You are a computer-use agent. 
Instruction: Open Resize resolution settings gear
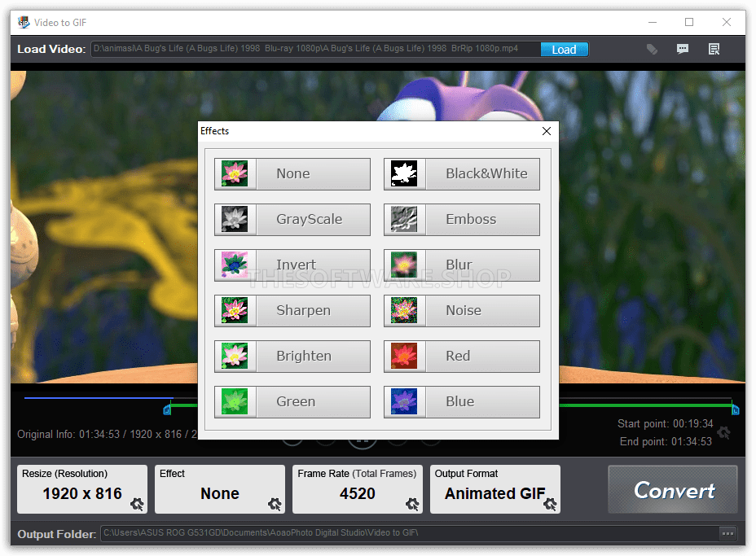(x=137, y=505)
